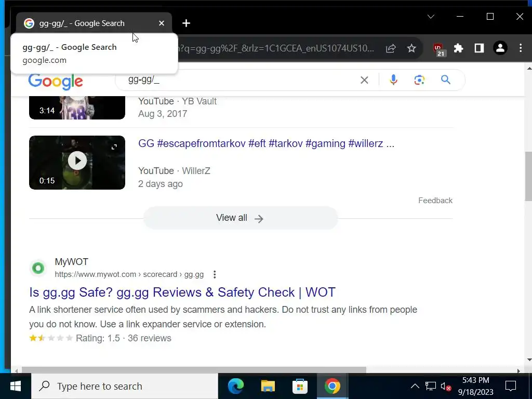Click the 'Rating: 1.5 · 36 reviews' text

pos(124,338)
